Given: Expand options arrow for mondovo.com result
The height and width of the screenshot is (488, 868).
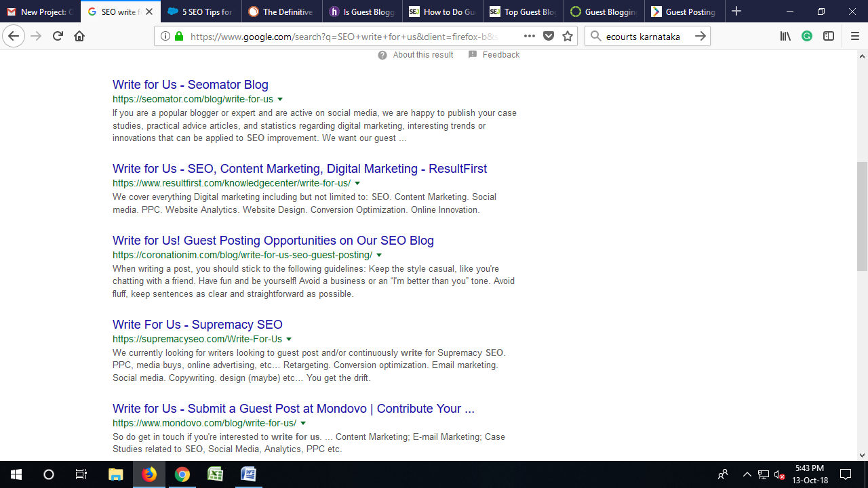Looking at the screenshot, I should pyautogui.click(x=303, y=424).
